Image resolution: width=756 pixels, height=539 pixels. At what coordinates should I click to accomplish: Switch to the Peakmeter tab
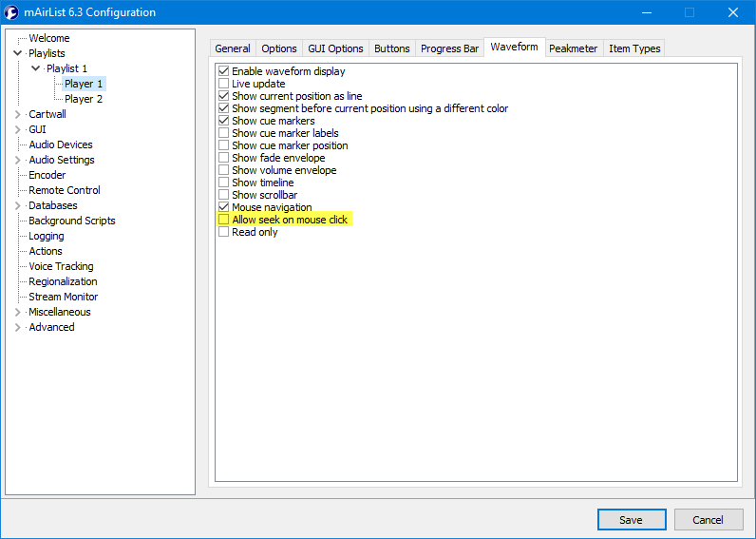click(x=575, y=48)
